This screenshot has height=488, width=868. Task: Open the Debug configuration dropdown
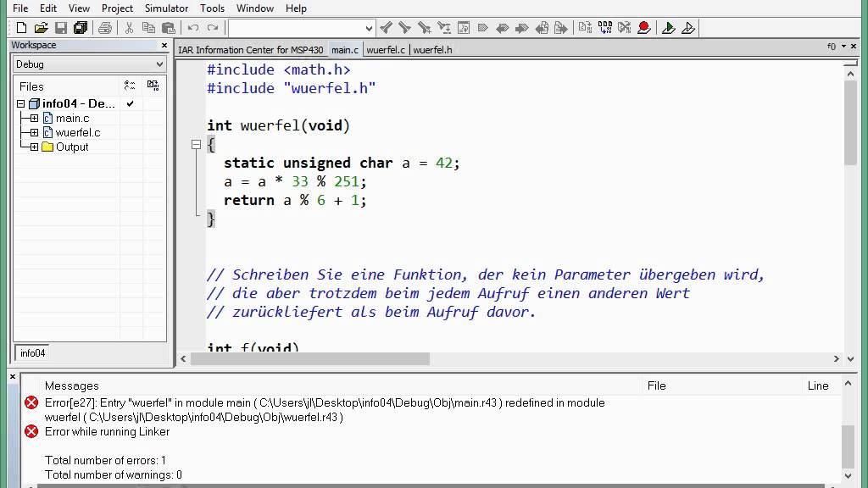89,64
